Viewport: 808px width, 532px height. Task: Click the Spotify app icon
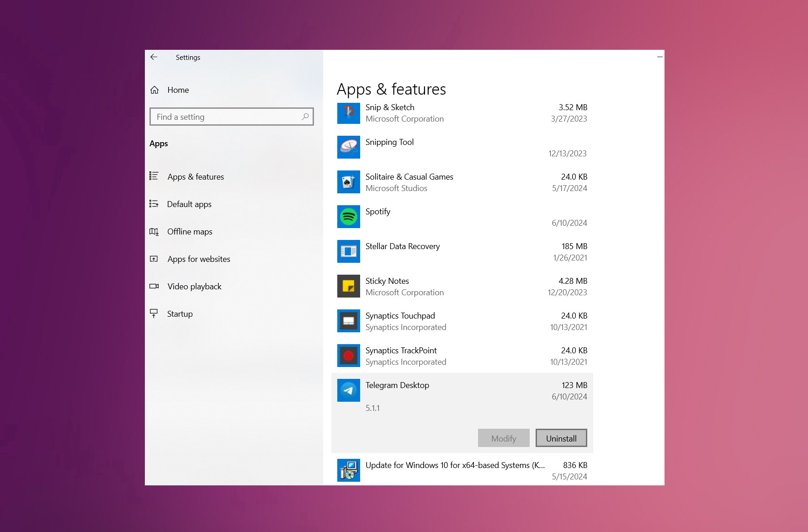[x=349, y=217]
